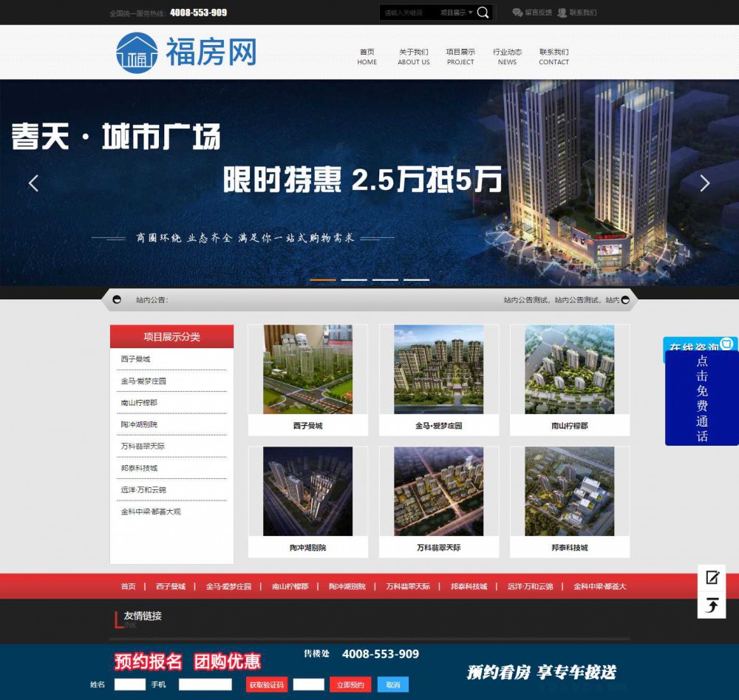739x700 pixels.
Task: Open the 陶冲湖别院 project thumbnail
Action: click(307, 492)
